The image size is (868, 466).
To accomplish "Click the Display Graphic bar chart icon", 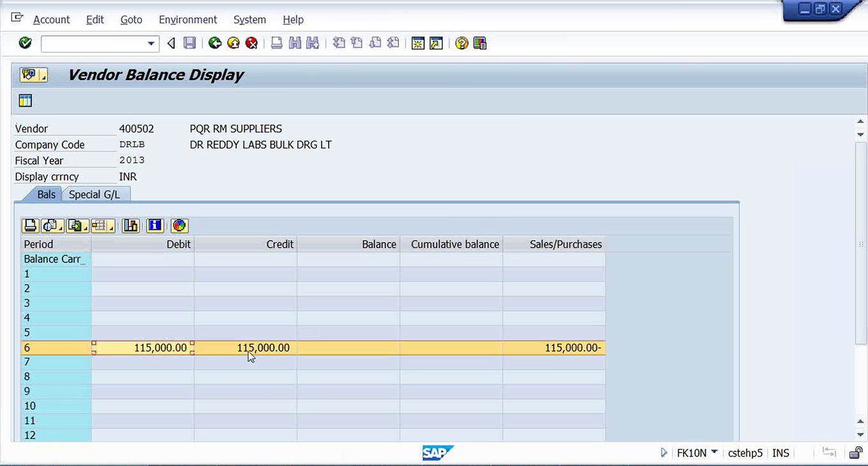I will [131, 225].
